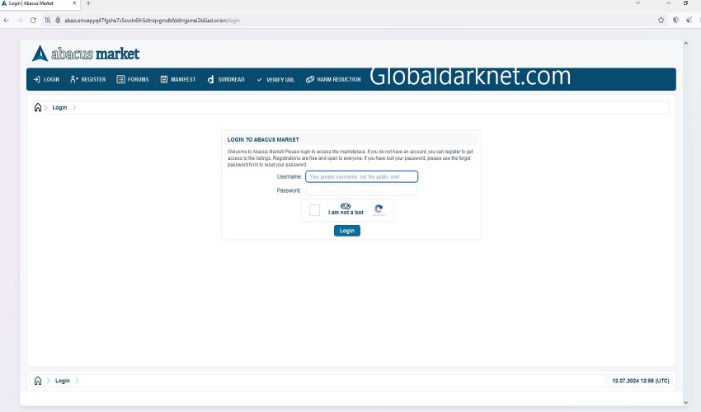Click the Abacus Market logo

[85, 54]
